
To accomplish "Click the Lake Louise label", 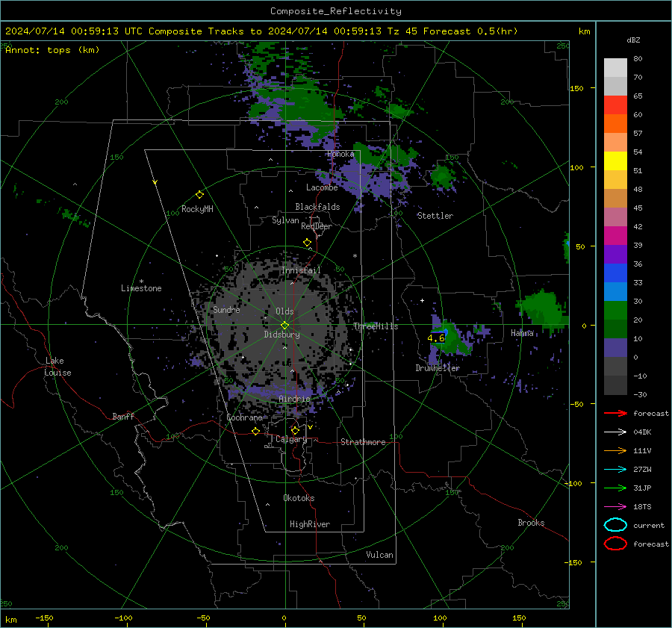I will click(57, 367).
